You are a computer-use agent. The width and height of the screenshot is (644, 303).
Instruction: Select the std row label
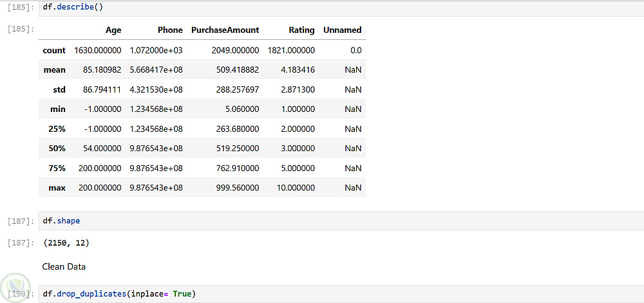[59, 90]
